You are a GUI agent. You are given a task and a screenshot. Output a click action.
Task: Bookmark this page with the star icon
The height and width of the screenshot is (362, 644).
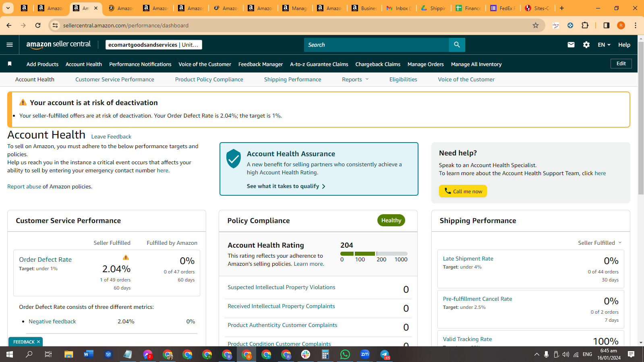point(536,25)
